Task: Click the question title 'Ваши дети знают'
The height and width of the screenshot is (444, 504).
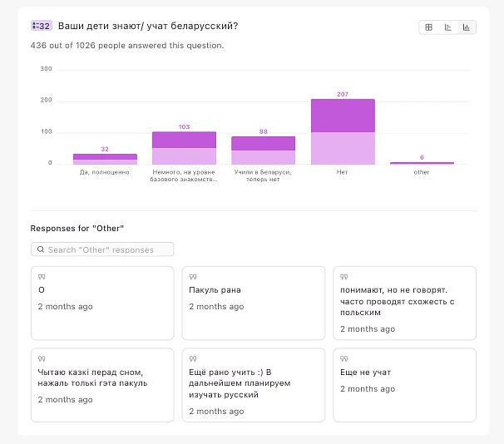Action: [x=148, y=27]
